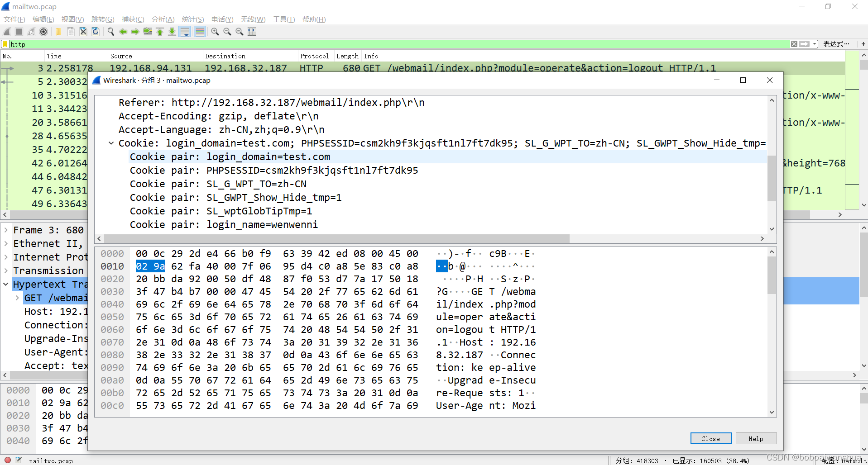Expand the GET /webmail request line node
Image resolution: width=868 pixels, height=465 pixels.
click(x=17, y=298)
